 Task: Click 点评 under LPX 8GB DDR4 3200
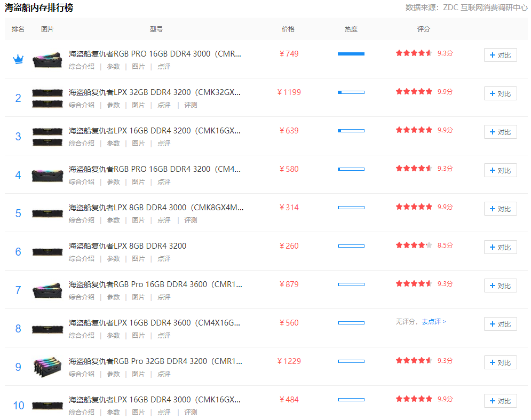164,259
